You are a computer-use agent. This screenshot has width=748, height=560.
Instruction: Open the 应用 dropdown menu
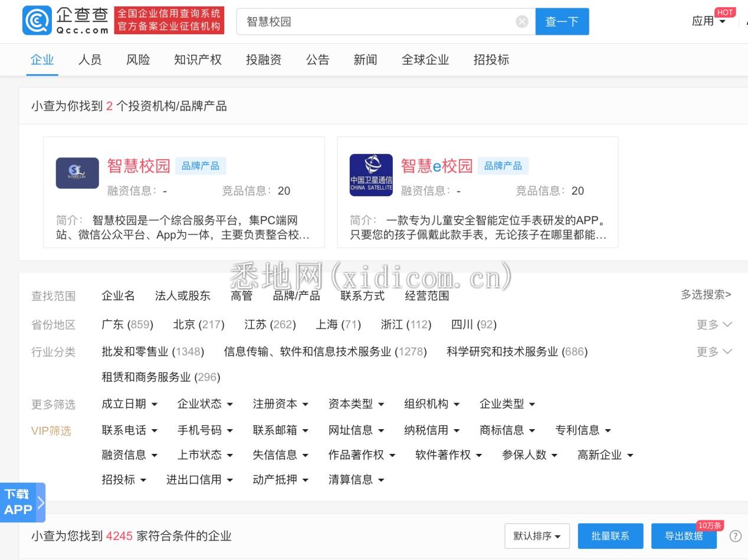[708, 21]
